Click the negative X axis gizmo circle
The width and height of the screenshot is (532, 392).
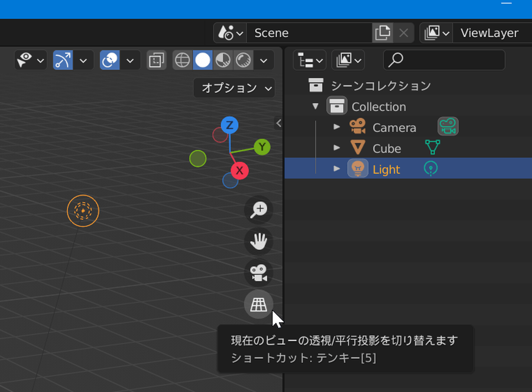tap(220, 135)
